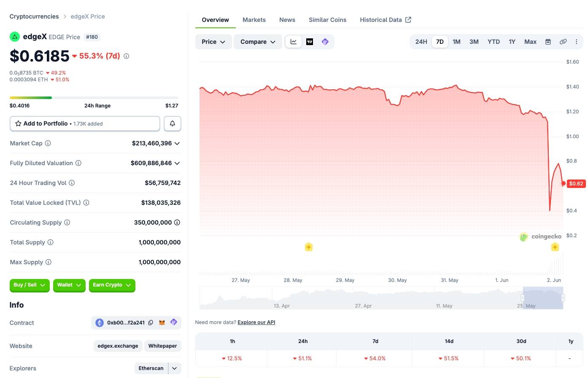Switch to TradingView chart icon
This screenshot has height=378, width=588.
(310, 42)
